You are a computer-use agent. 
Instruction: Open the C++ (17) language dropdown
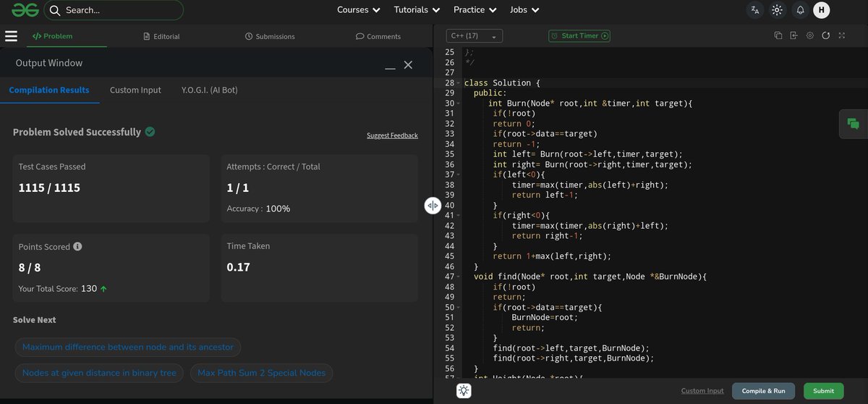[x=474, y=35]
